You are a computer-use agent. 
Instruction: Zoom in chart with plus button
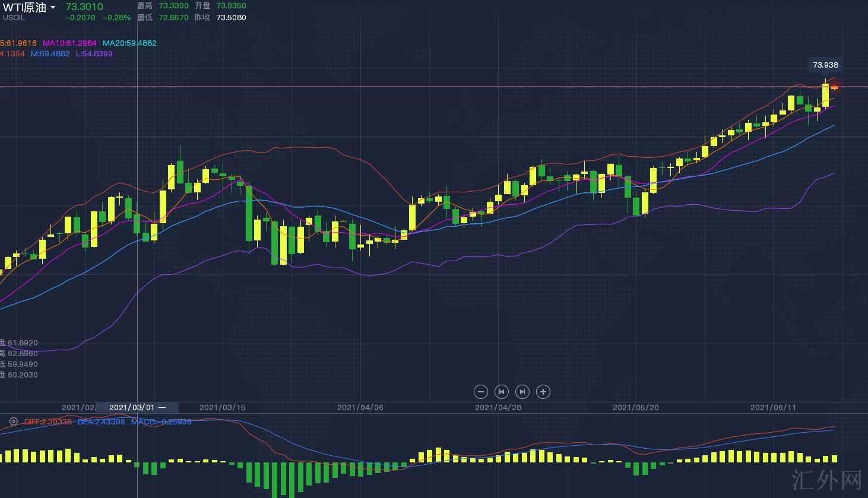[x=543, y=392]
